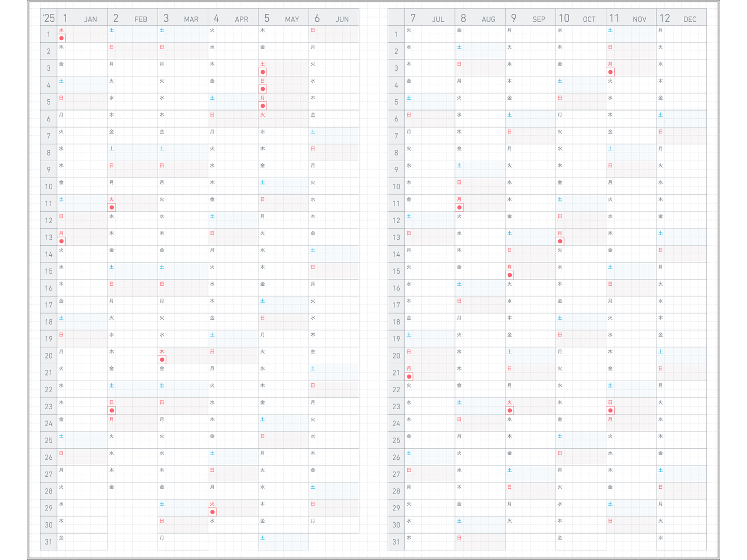Click row number 31 on the right page
The image size is (747, 560).
coord(396,542)
